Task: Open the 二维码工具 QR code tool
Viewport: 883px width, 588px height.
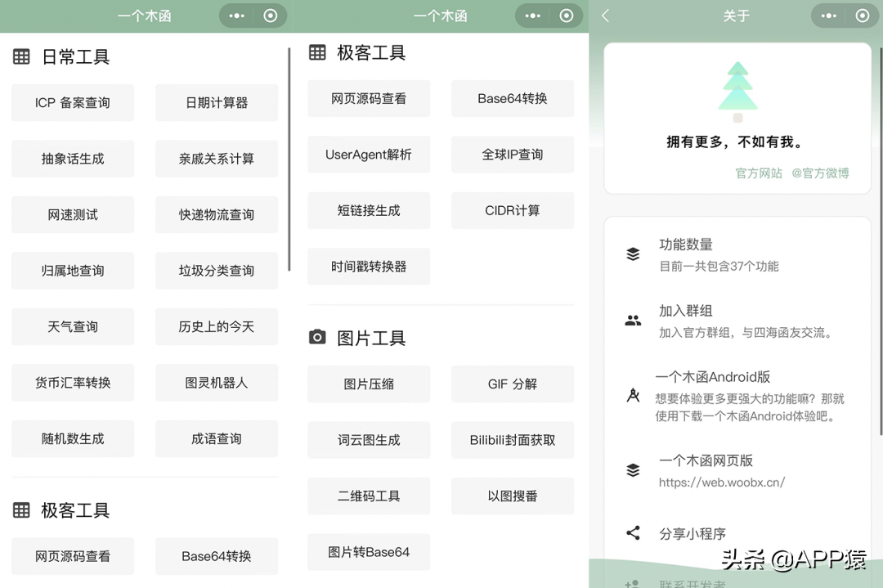Action: click(369, 496)
